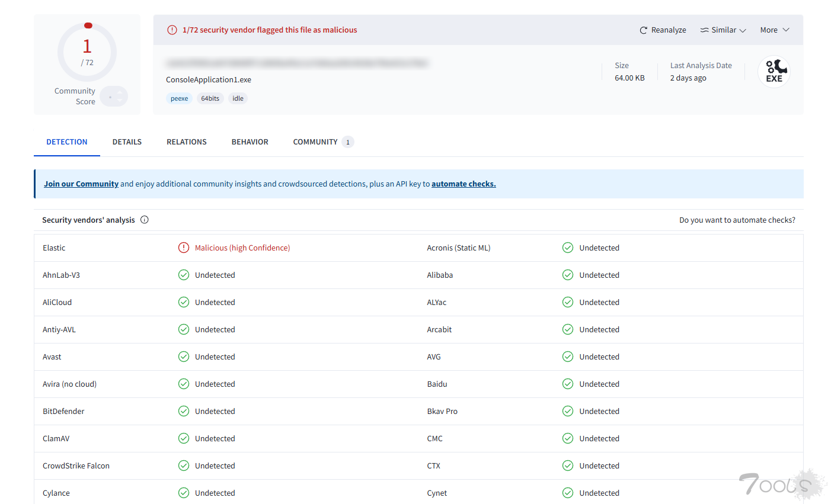Open the COMMUNITY tab
The image size is (831, 504).
tap(315, 142)
